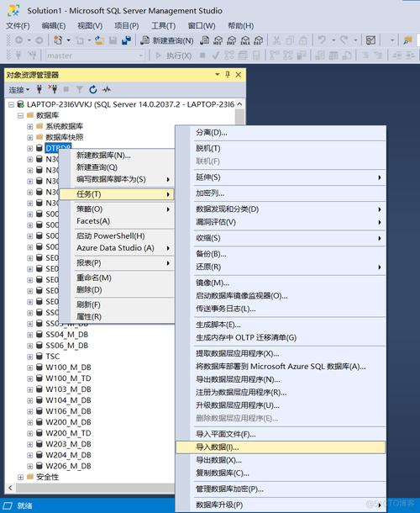Click the activity monitor pulse icon
The height and width of the screenshot is (513, 420).
point(107,89)
